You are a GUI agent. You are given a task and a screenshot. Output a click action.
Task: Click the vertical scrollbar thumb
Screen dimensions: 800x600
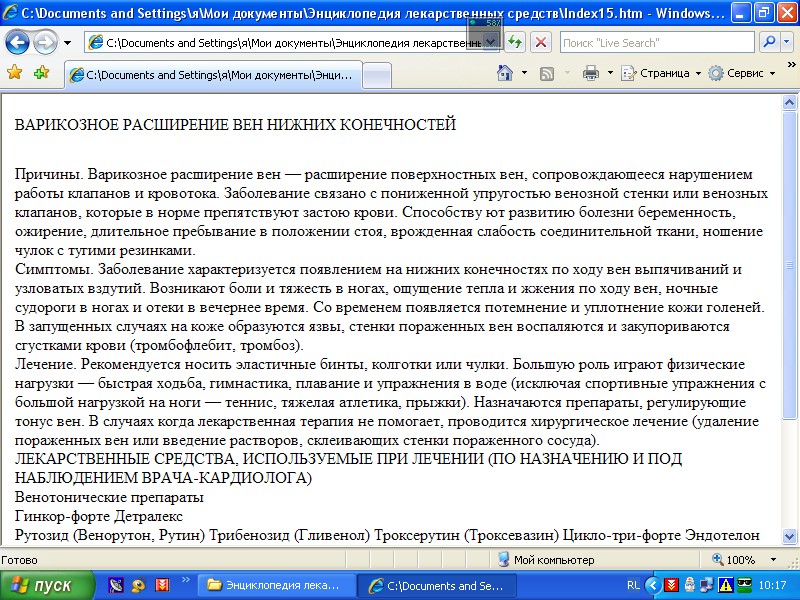789,265
